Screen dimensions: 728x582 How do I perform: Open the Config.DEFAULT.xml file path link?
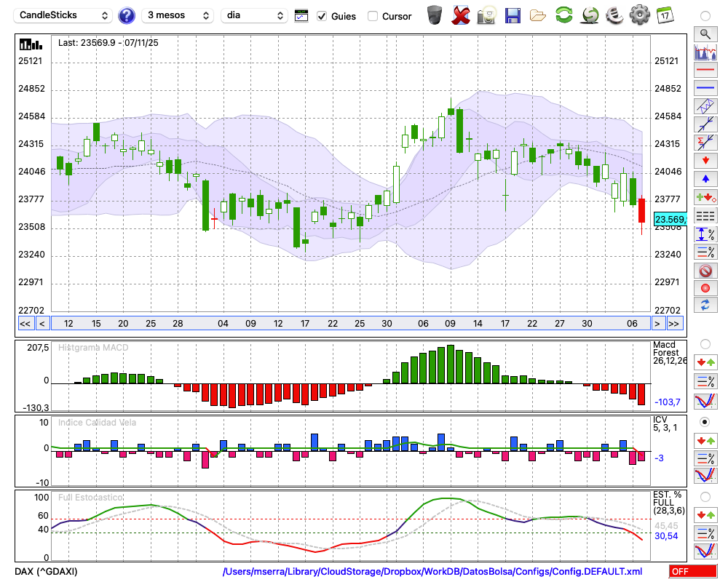[x=432, y=572]
